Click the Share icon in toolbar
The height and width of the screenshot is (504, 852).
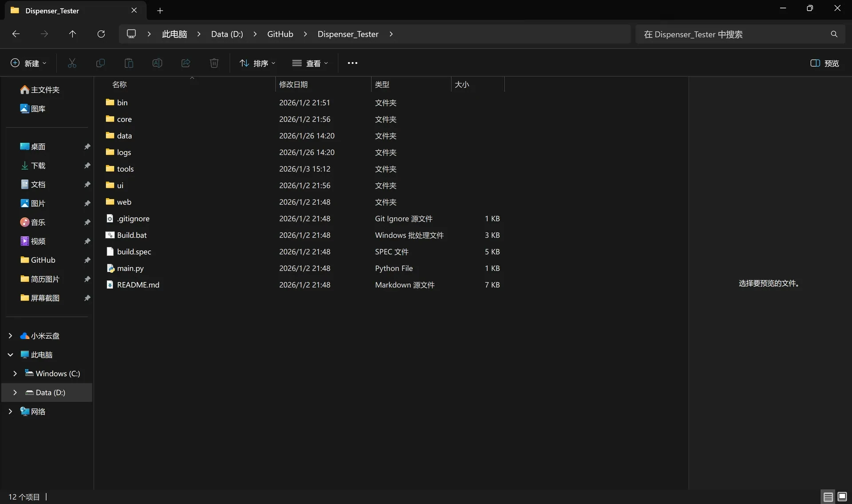point(185,63)
